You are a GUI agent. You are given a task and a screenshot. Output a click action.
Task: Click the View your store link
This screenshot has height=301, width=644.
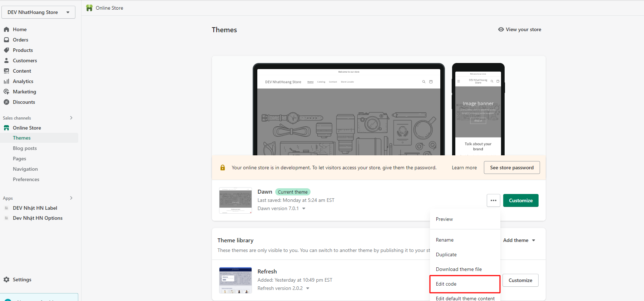tap(523, 29)
